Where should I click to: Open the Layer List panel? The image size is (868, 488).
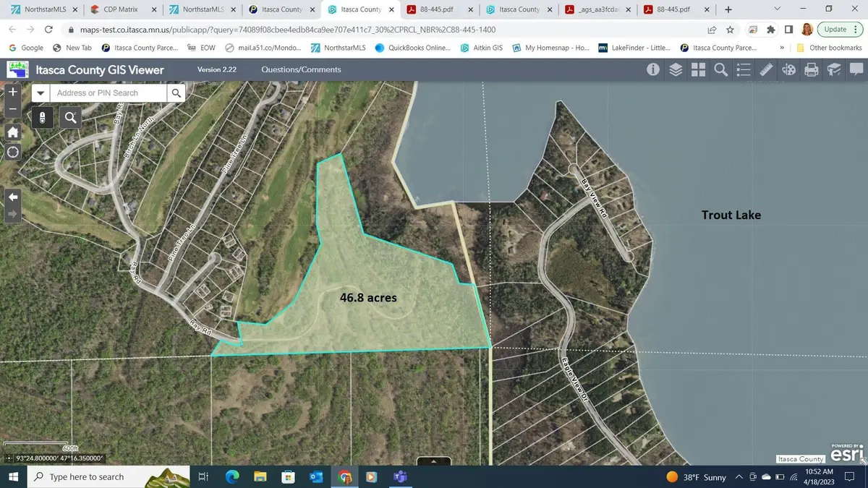[x=676, y=69]
